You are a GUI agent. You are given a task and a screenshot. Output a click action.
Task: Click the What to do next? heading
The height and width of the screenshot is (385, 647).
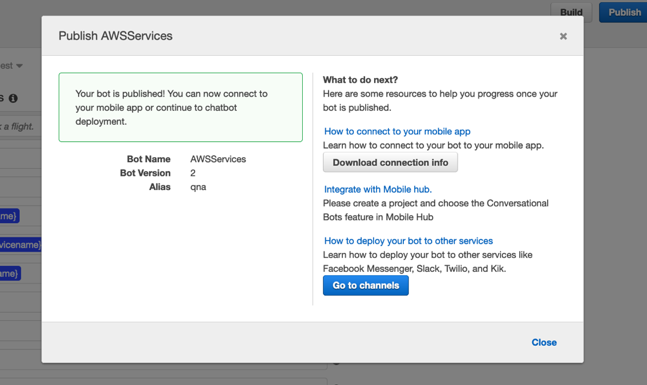click(360, 80)
